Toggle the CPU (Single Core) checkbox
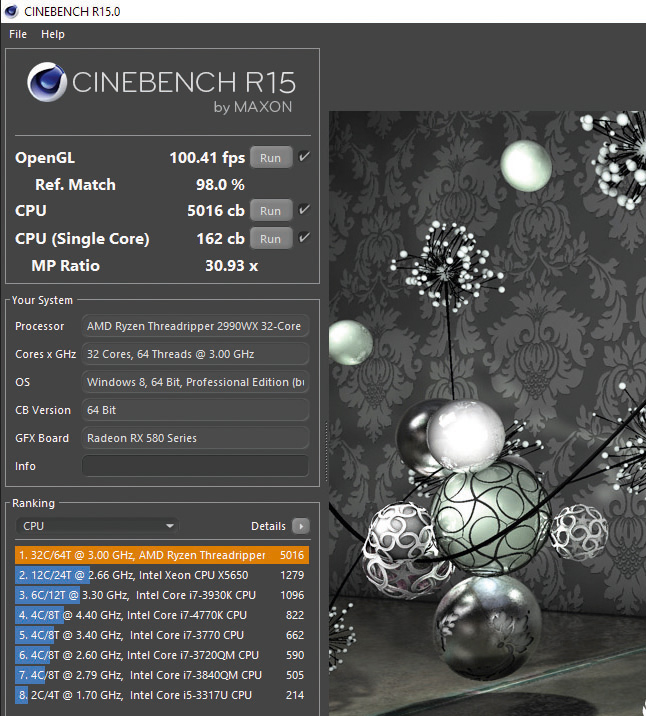The image size is (646, 716). 304,238
